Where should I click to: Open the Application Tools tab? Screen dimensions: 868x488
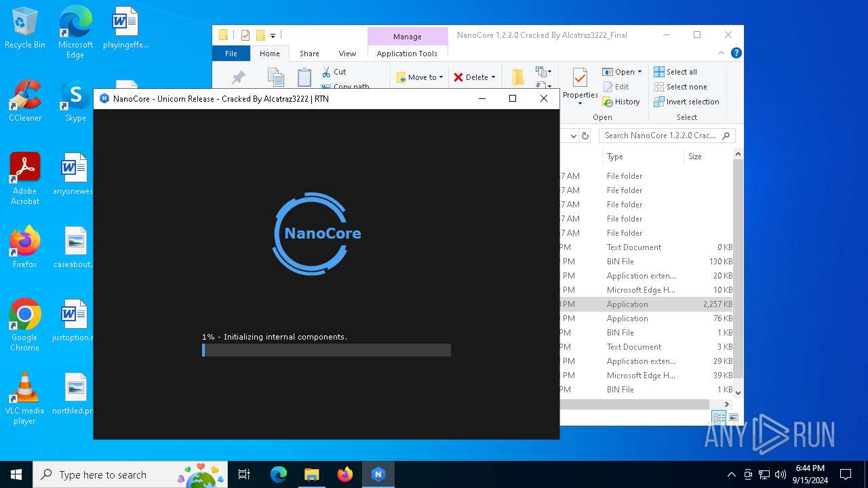[x=407, y=54]
